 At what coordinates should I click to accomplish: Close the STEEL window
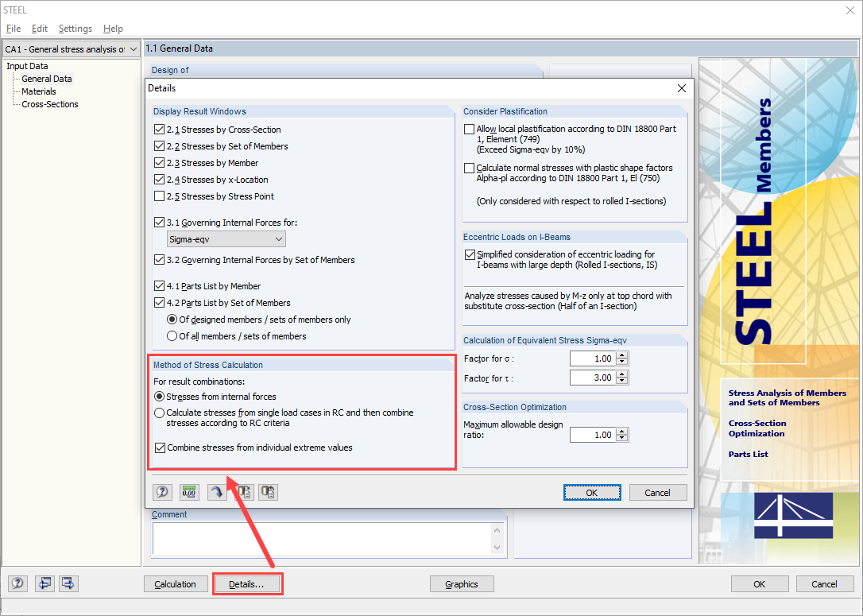tap(849, 10)
